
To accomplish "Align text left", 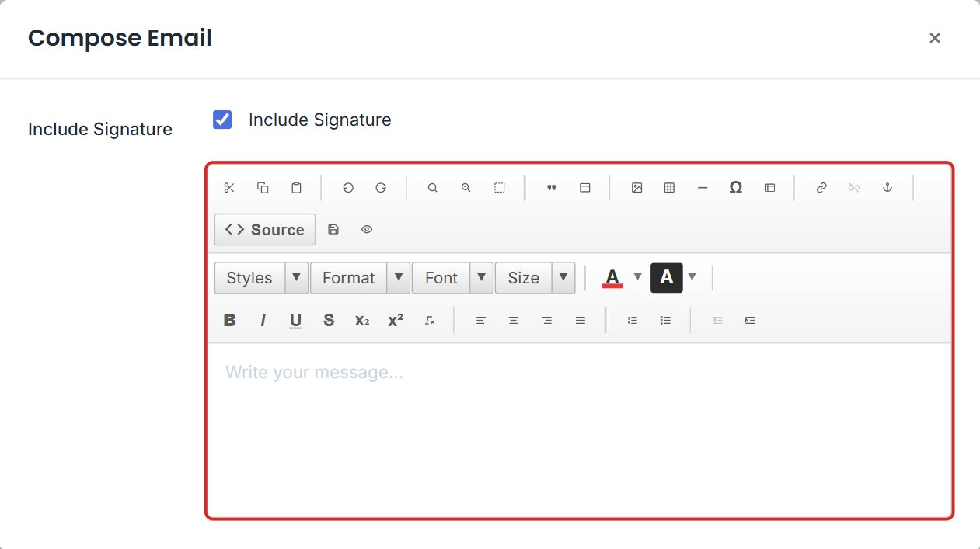I will click(480, 320).
